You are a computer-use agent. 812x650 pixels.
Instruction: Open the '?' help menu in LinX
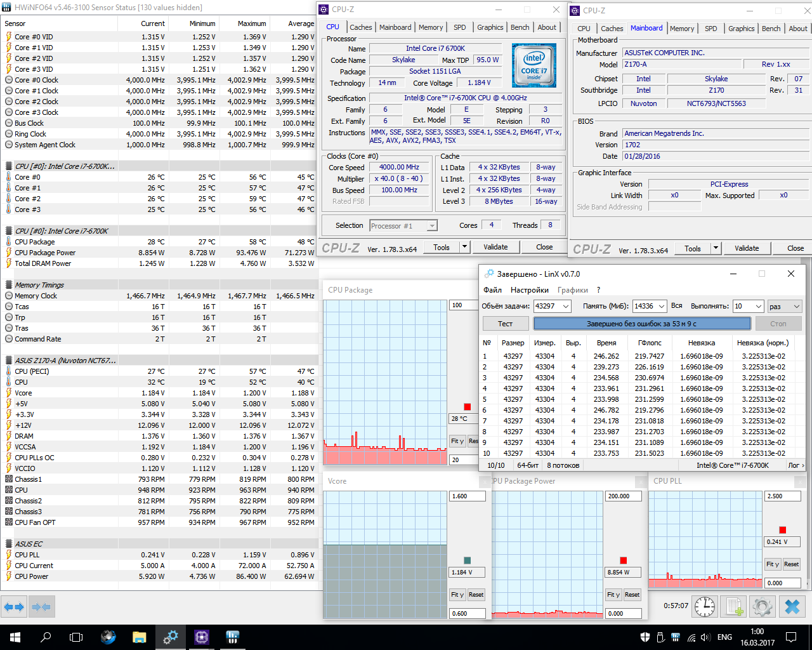click(x=598, y=290)
